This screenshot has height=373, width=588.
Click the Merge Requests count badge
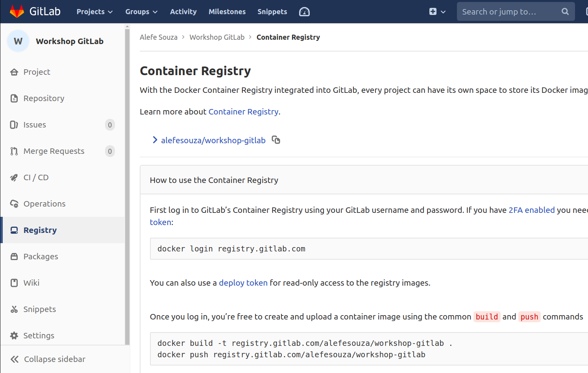click(110, 151)
